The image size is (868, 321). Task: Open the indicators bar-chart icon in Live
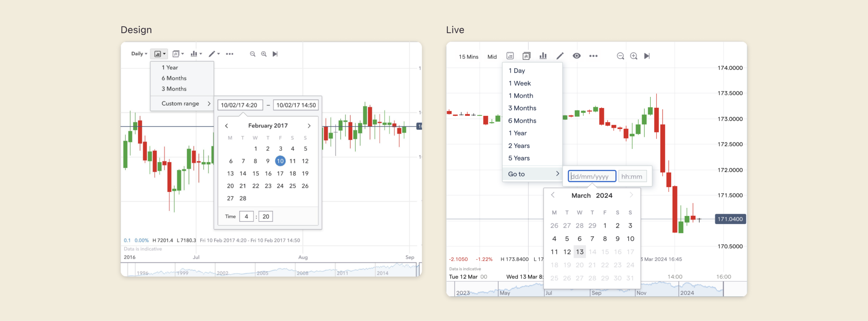point(543,56)
